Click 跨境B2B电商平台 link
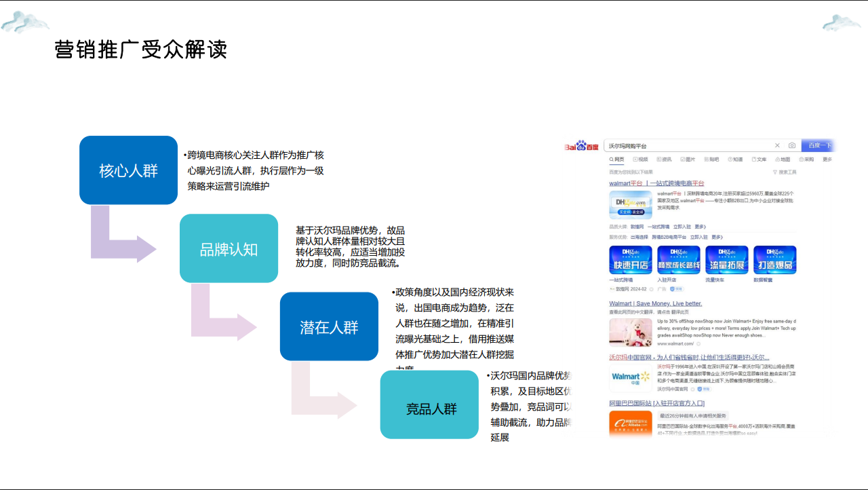Screen dimensions: 868x490 [669, 238]
